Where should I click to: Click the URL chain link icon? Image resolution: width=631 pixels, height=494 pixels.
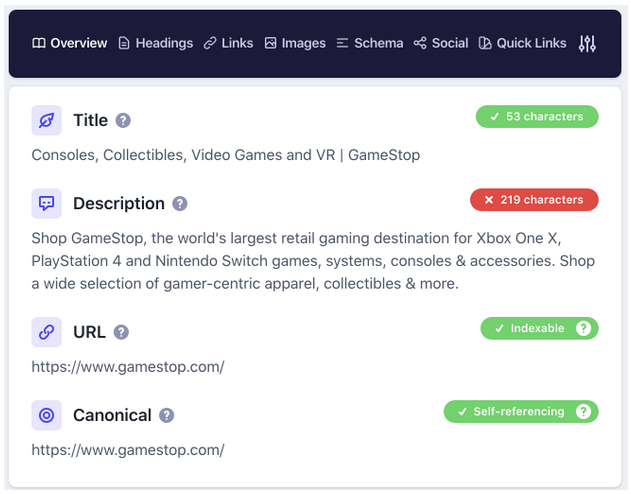pyautogui.click(x=46, y=332)
